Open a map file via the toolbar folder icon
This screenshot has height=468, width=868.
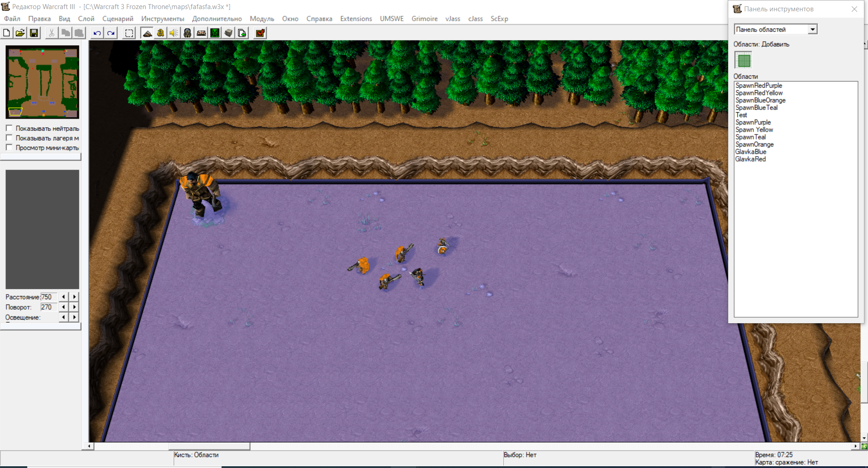20,33
